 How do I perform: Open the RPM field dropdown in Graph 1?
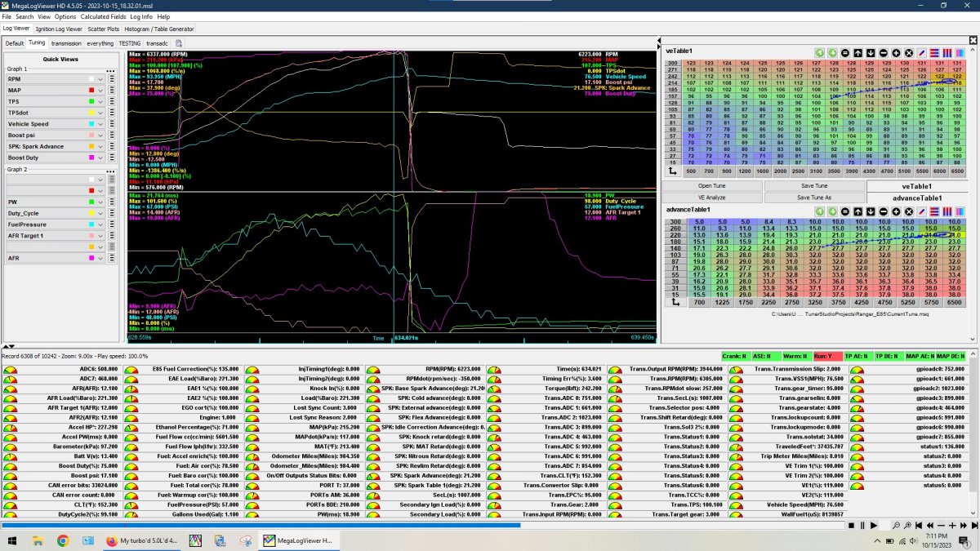click(x=100, y=79)
